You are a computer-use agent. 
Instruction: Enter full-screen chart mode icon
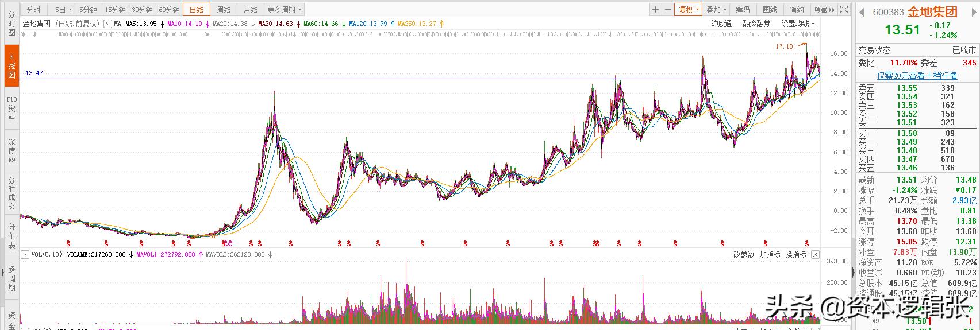point(844,10)
